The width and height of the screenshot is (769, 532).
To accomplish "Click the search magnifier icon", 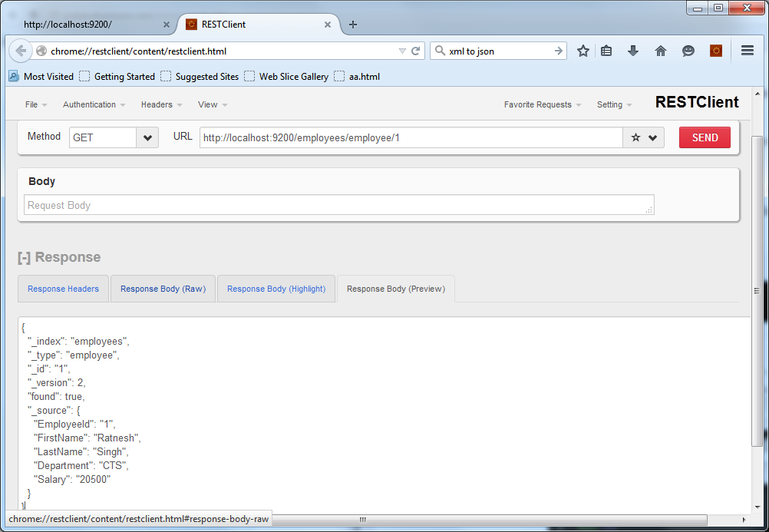I will pos(440,51).
